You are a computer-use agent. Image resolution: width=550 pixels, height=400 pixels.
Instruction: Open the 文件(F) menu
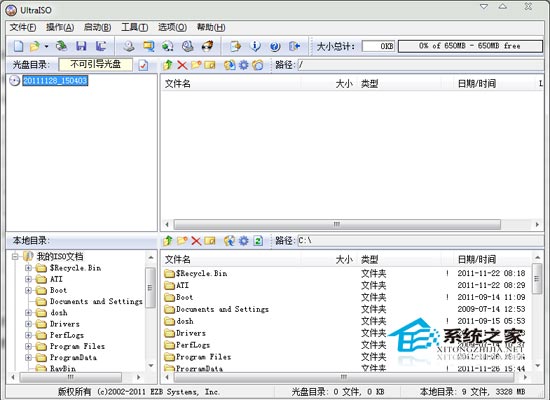click(x=23, y=27)
